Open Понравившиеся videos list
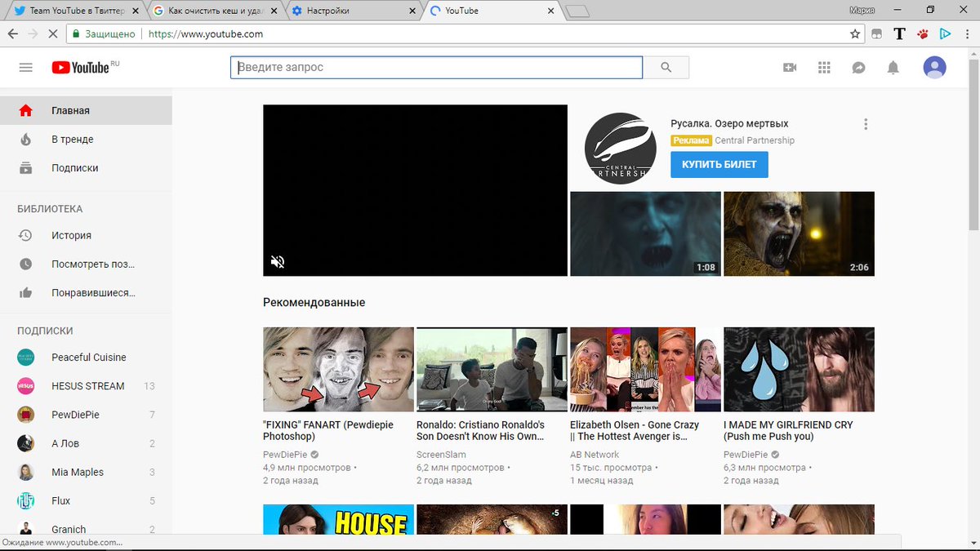This screenshot has height=551, width=980. point(86,292)
